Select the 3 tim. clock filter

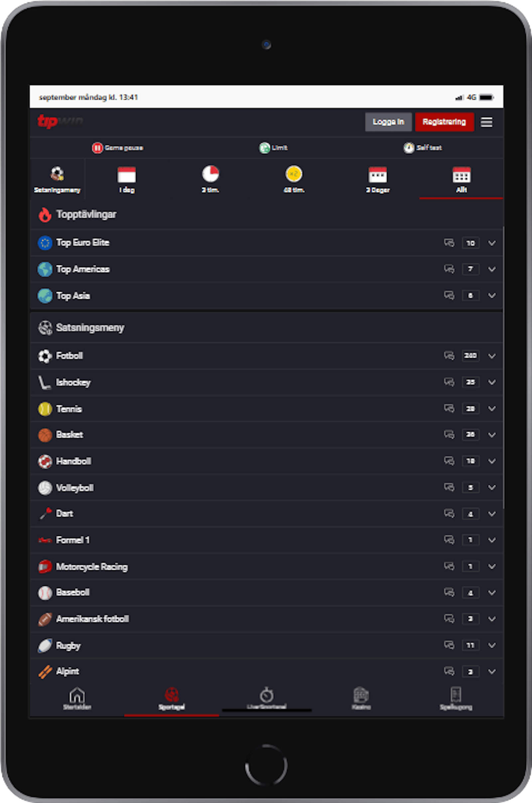pos(210,174)
